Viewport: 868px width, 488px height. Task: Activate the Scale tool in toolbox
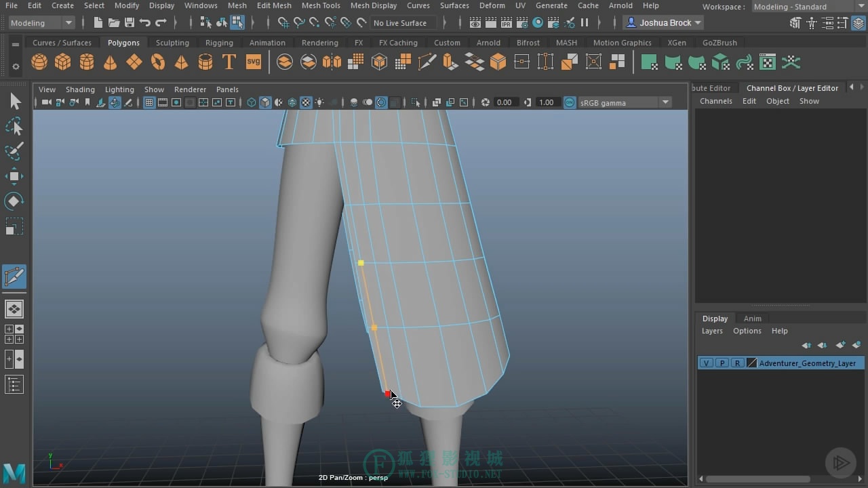pos(14,226)
